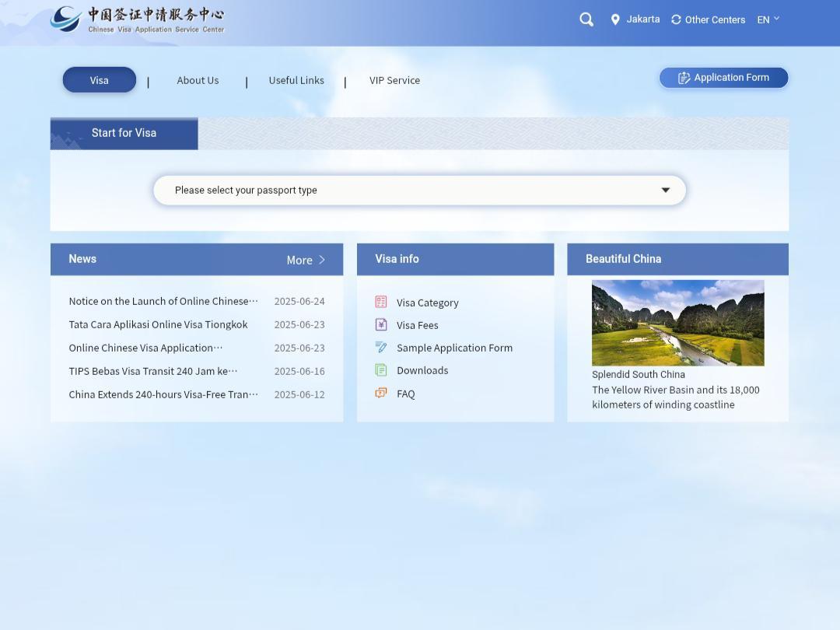Click More in the News header

[299, 260]
